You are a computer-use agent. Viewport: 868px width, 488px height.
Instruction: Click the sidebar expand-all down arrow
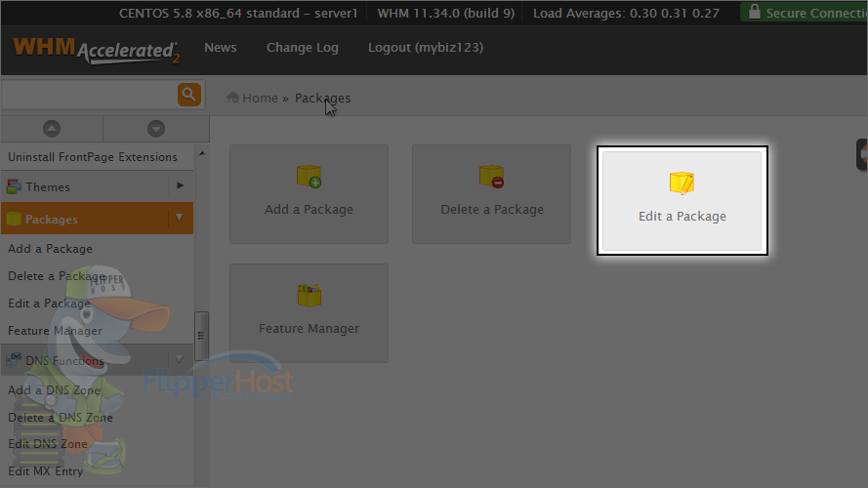[156, 129]
